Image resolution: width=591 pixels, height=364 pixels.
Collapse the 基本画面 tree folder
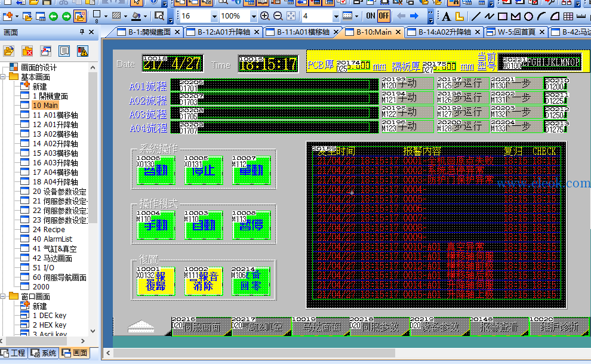(3, 77)
